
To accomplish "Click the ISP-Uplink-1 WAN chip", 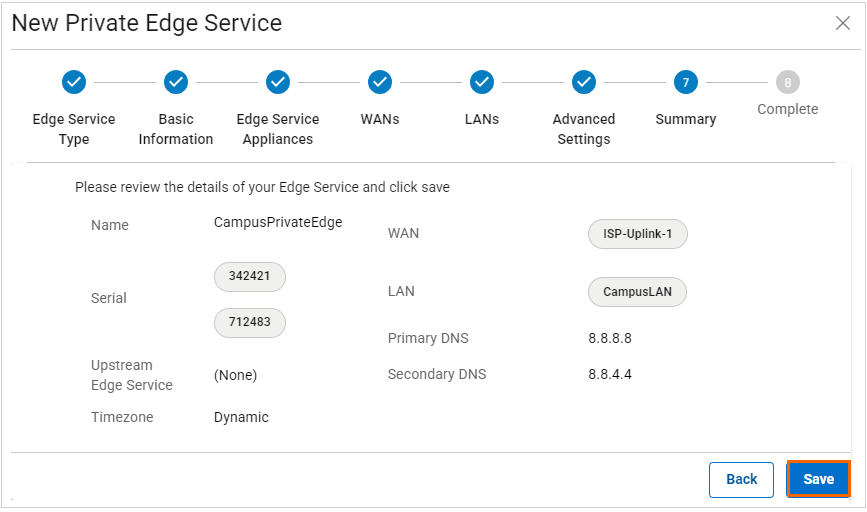I will [638, 233].
